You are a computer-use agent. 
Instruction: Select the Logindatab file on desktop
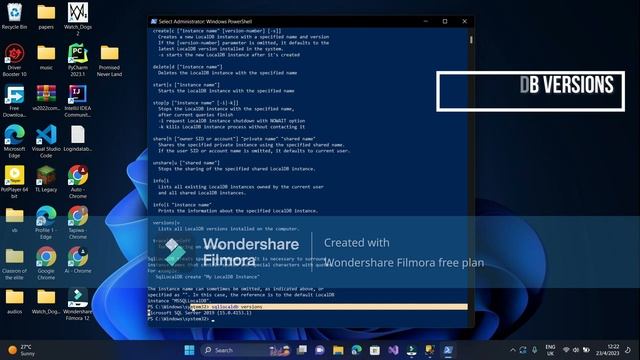[x=78, y=139]
